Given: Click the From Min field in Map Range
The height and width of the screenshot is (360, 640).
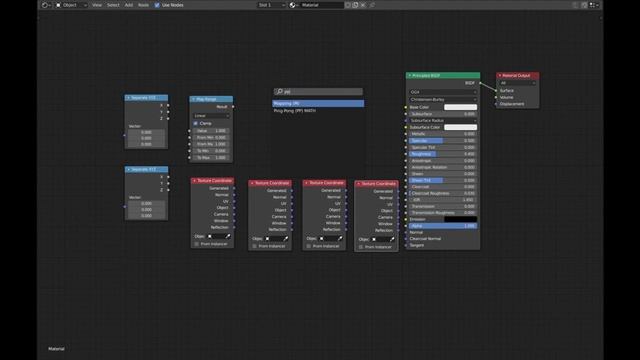Looking at the screenshot, I should [211, 138].
